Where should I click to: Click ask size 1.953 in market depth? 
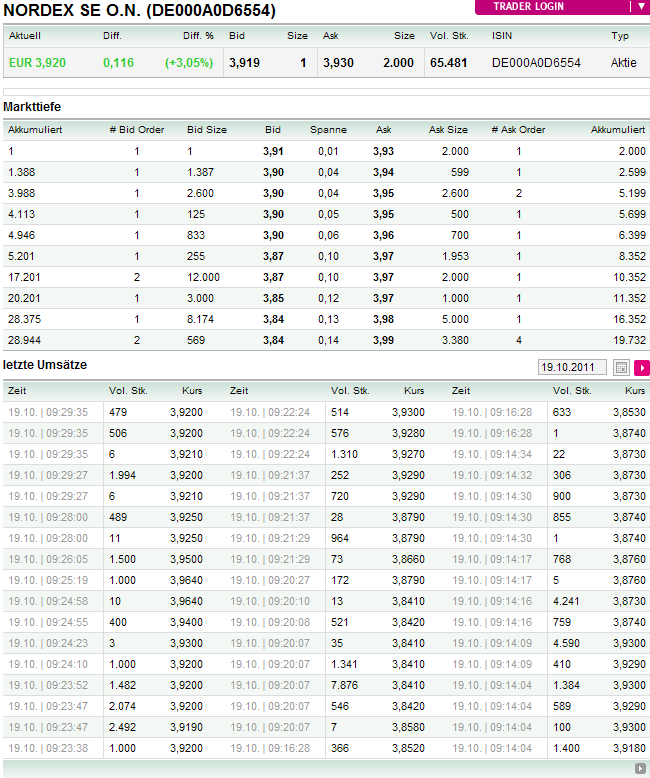click(455, 256)
